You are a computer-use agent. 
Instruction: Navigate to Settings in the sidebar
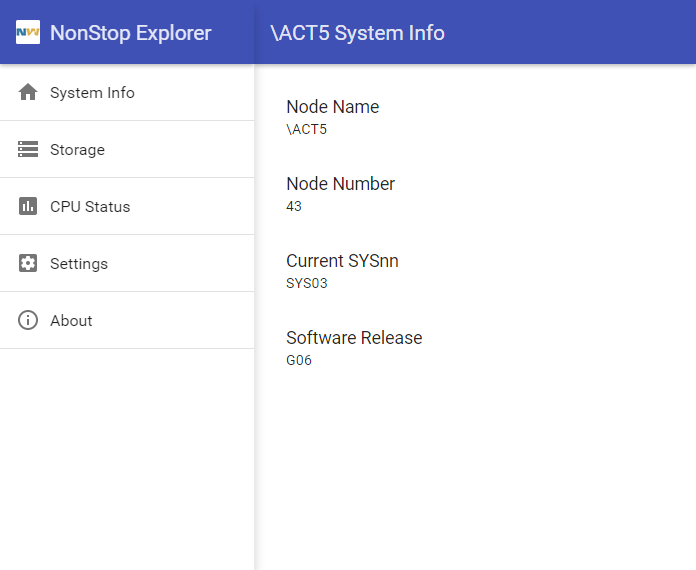(x=79, y=264)
